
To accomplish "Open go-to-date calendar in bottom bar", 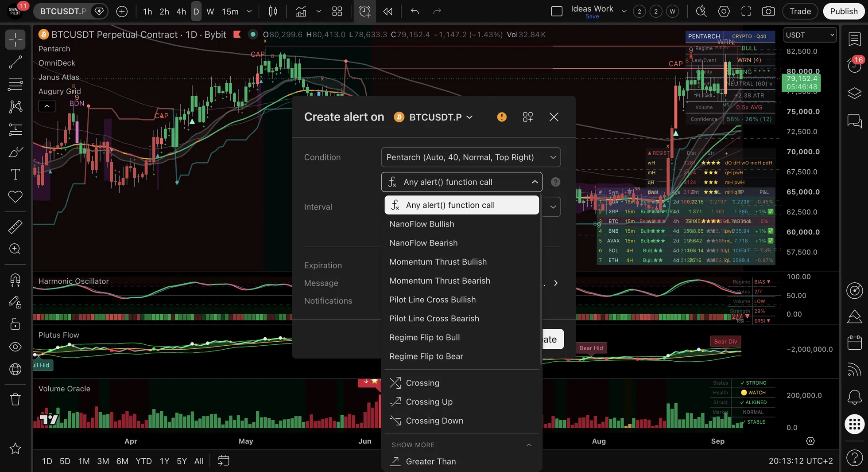I will (224, 461).
